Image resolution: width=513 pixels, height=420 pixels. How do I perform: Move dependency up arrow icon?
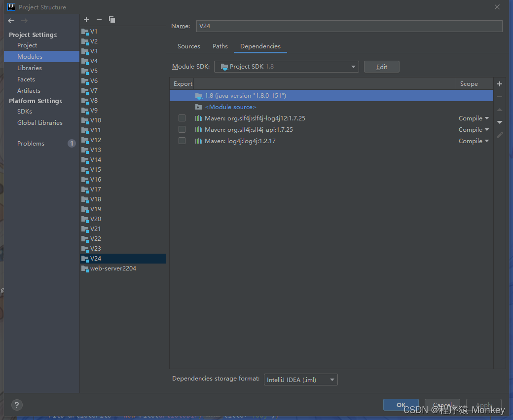(500, 110)
